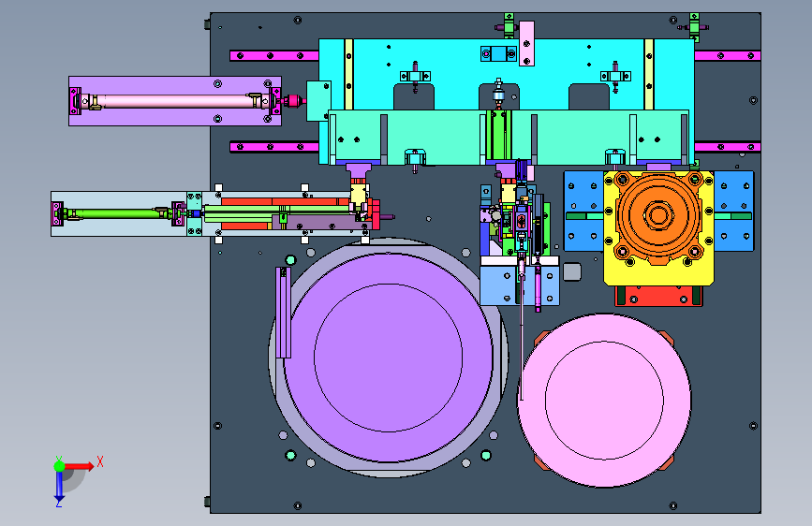Select the large purple circular disc
812x526 pixels.
coord(389,358)
